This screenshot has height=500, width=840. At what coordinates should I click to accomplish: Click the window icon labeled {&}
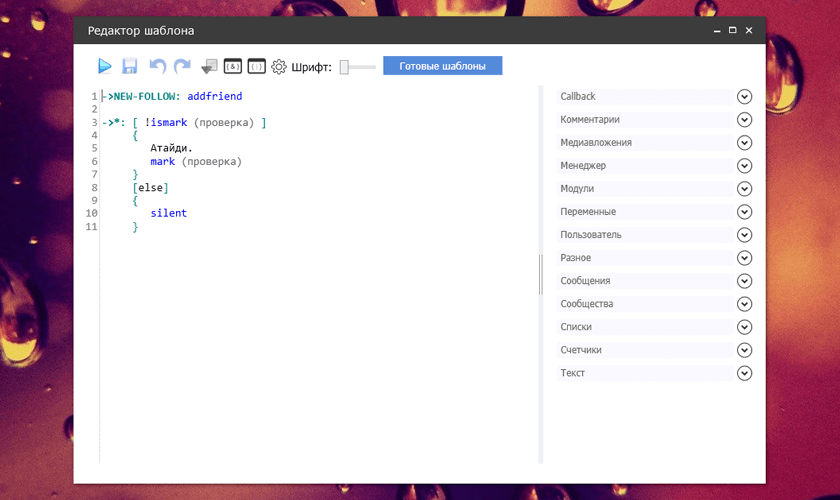[232, 66]
